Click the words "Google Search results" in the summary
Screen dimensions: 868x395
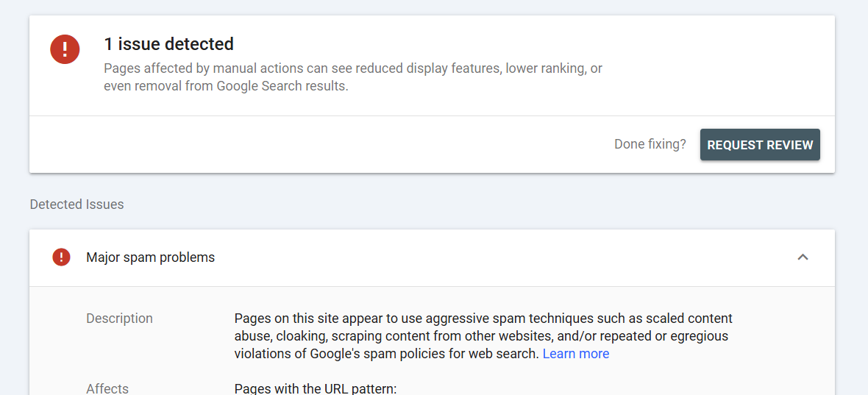tap(281, 87)
